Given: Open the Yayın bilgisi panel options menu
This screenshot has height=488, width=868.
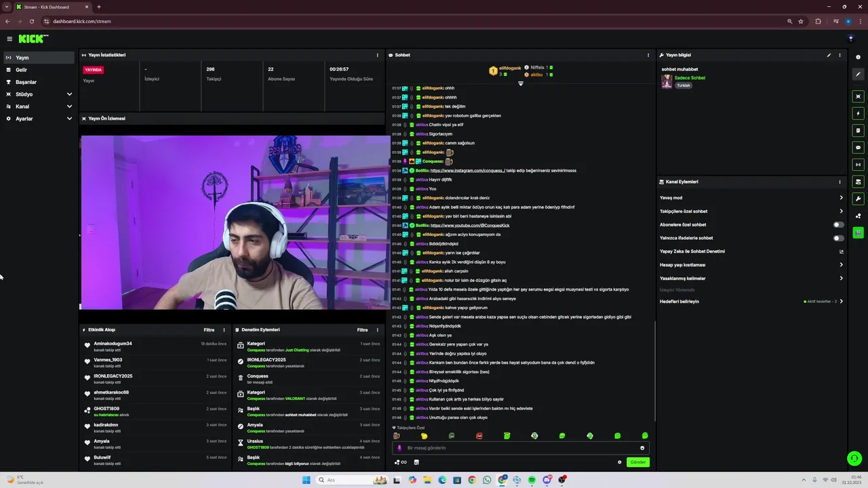Looking at the screenshot, I should [x=840, y=55].
